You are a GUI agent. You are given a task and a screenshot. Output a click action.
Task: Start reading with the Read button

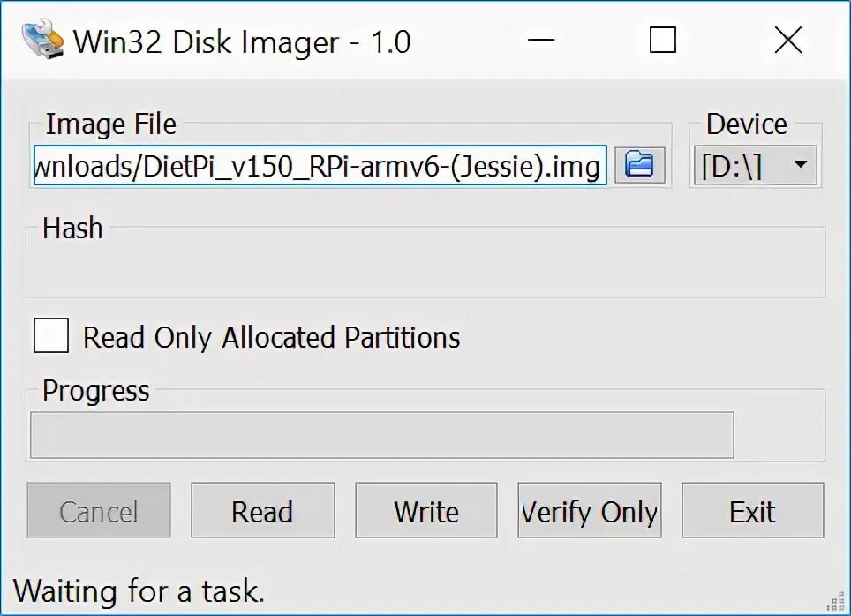click(x=263, y=510)
